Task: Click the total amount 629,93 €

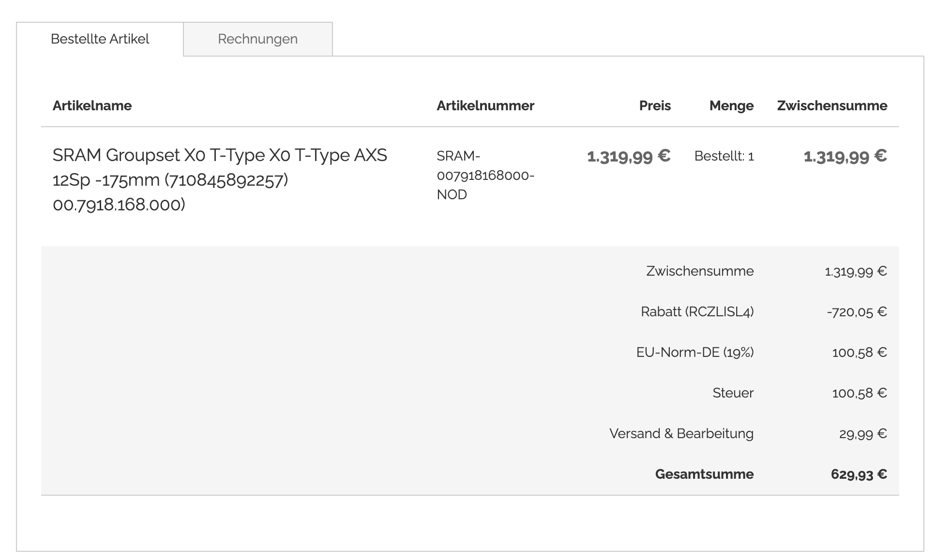Action: coord(858,474)
